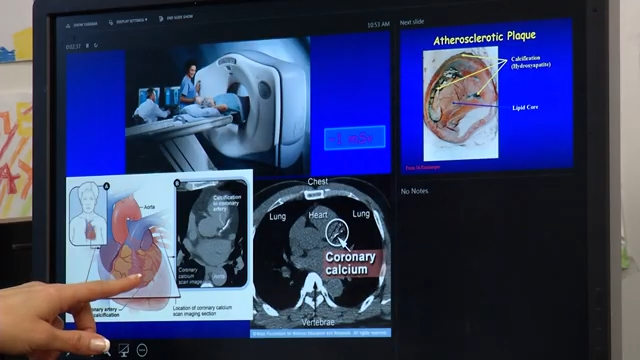Screen dimensions: 640x360
Task: Open more slide show options ellipsis
Action: (142, 350)
